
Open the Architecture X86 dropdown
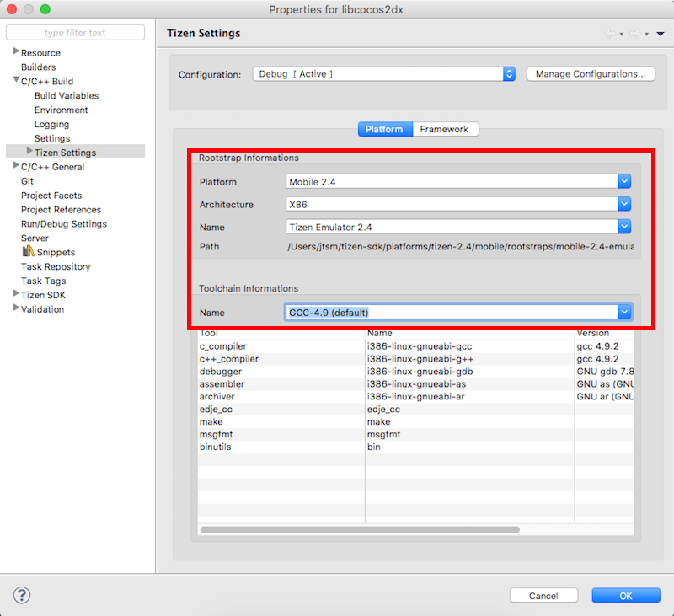pyautogui.click(x=458, y=204)
